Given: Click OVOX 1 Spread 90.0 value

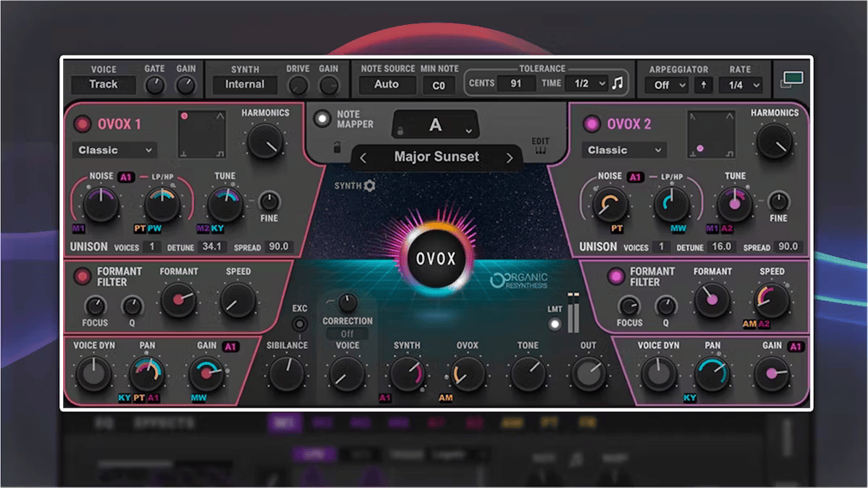Looking at the screenshot, I should tap(279, 246).
